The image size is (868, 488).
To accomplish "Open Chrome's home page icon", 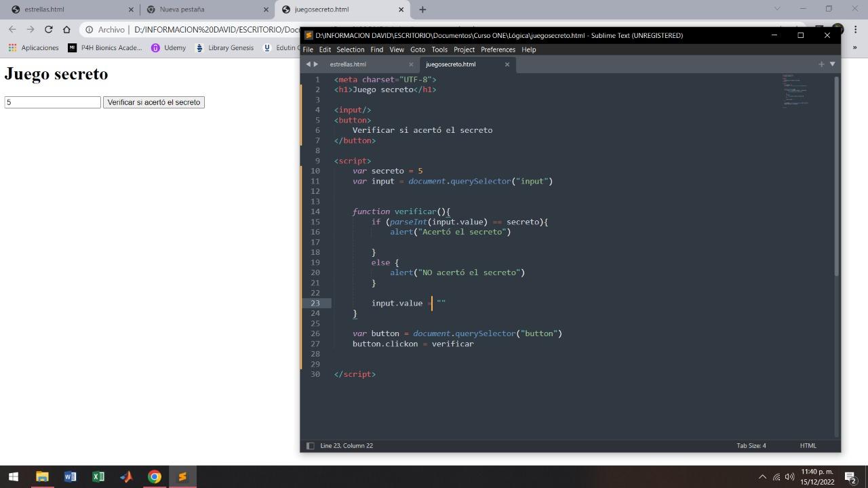I will pyautogui.click(x=66, y=29).
